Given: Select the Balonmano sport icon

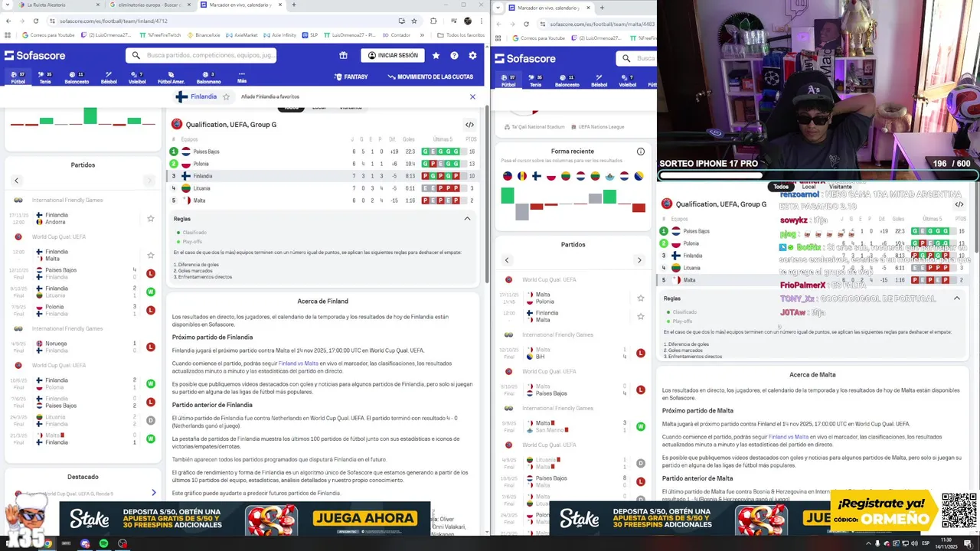Looking at the screenshot, I should pyautogui.click(x=208, y=78).
